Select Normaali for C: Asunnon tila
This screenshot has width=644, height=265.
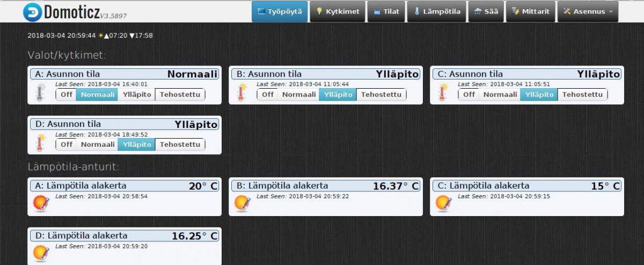500,95
